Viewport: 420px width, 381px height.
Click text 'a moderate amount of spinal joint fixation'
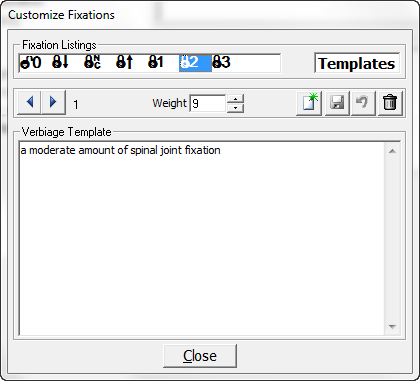tap(120, 150)
